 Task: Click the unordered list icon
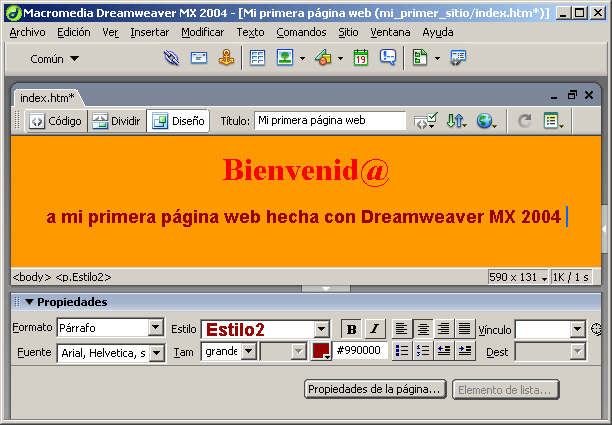(401, 351)
